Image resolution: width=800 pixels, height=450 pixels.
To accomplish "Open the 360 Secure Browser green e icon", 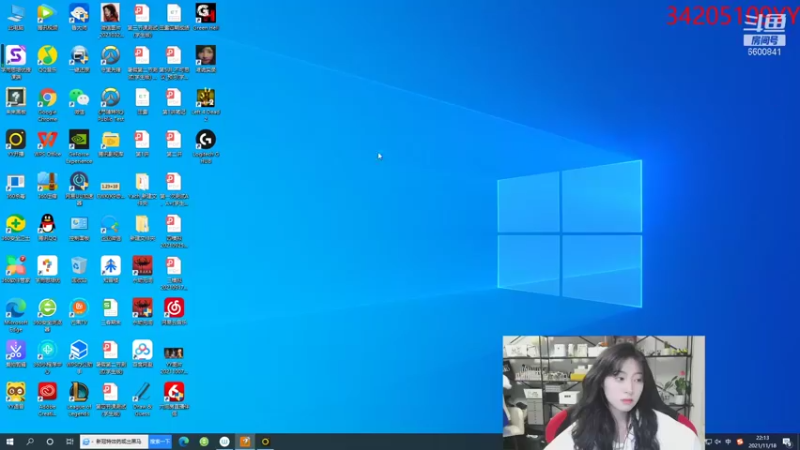I will coord(47,315).
